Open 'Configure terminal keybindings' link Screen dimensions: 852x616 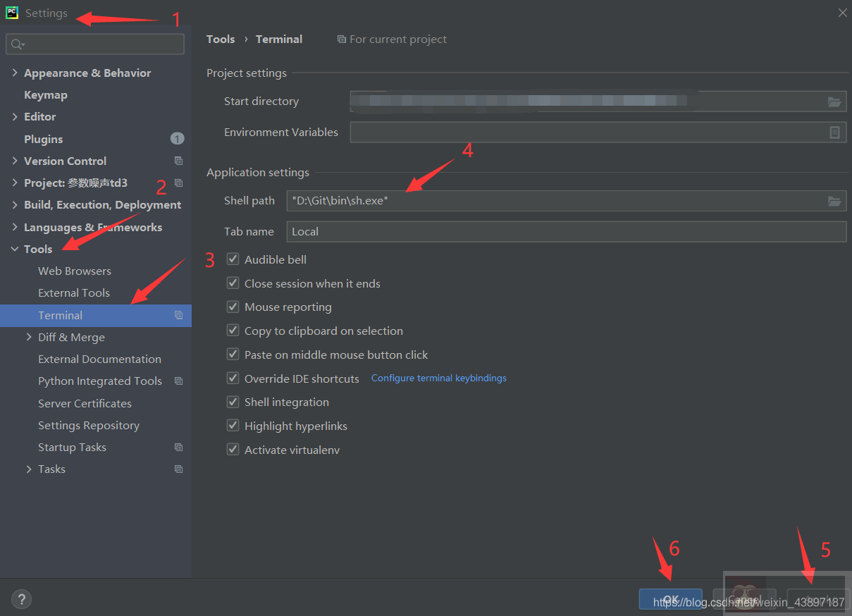coord(438,378)
